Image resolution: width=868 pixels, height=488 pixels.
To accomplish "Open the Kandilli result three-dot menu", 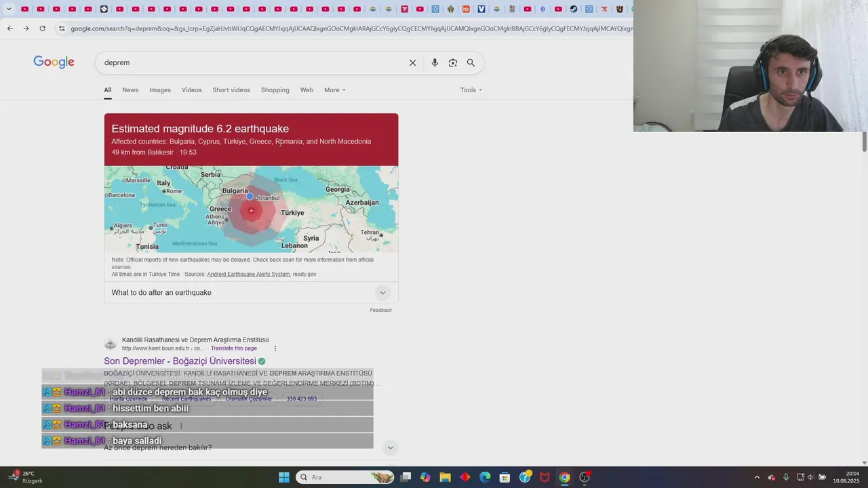I will click(275, 348).
